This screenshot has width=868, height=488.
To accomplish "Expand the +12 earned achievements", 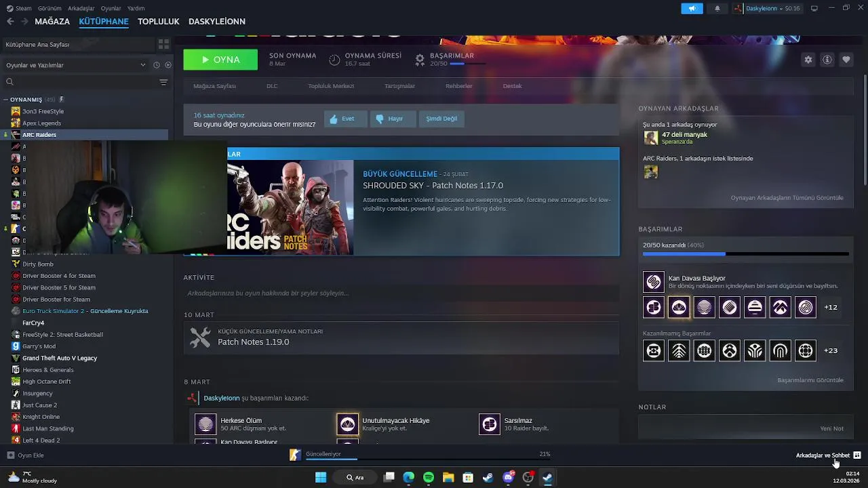I will pyautogui.click(x=831, y=307).
